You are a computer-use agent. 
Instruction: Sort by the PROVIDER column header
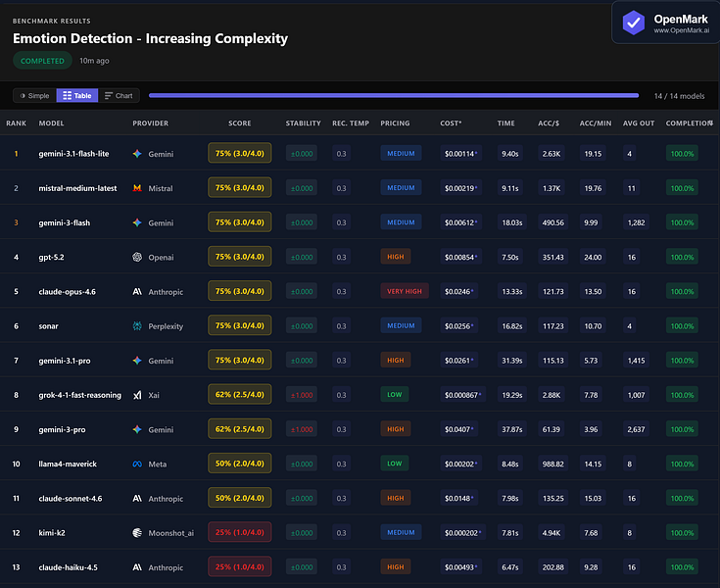click(151, 123)
